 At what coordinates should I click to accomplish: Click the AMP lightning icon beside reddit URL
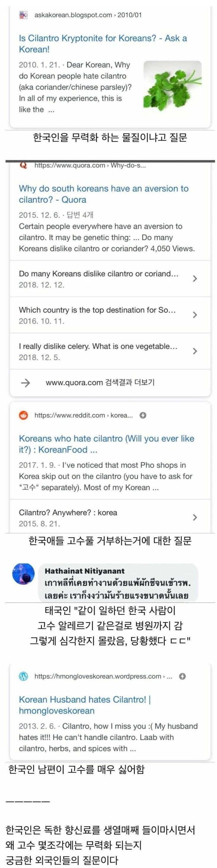pyautogui.click(x=143, y=415)
